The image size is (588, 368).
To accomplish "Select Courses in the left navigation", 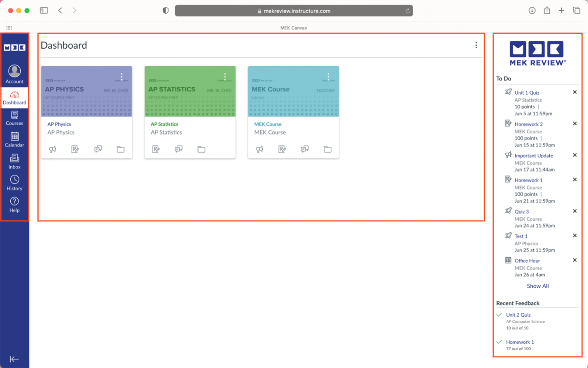I will click(x=14, y=118).
